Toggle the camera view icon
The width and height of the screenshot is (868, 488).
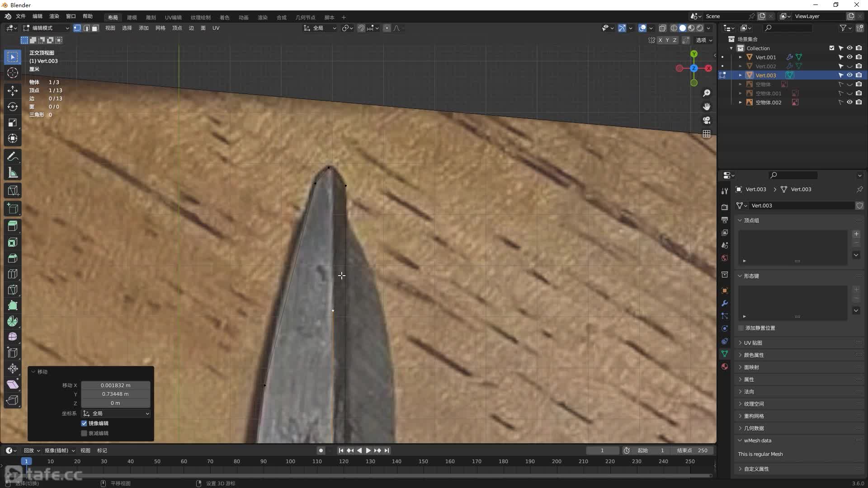[x=707, y=120]
